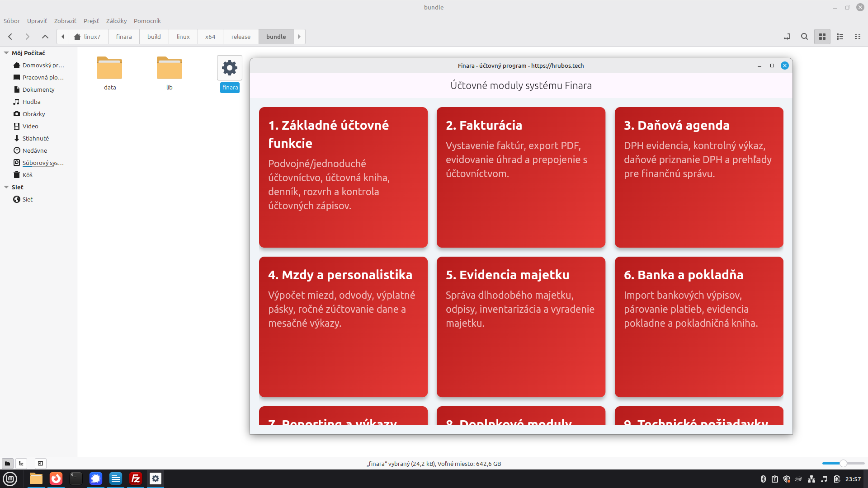Adjust the icon zoom slider
Image resolution: width=868 pixels, height=488 pixels.
click(843, 464)
